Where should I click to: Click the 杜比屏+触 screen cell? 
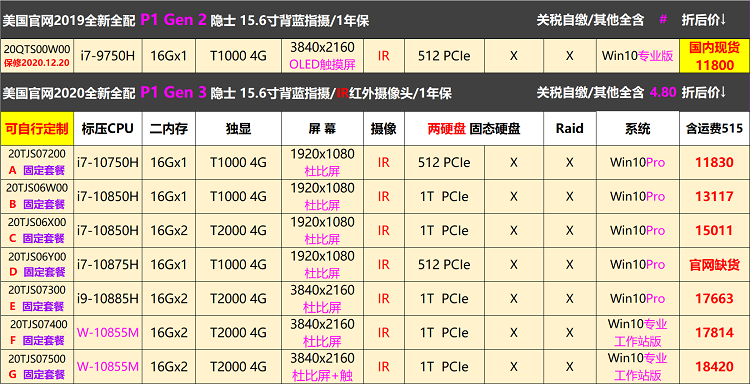322,366
